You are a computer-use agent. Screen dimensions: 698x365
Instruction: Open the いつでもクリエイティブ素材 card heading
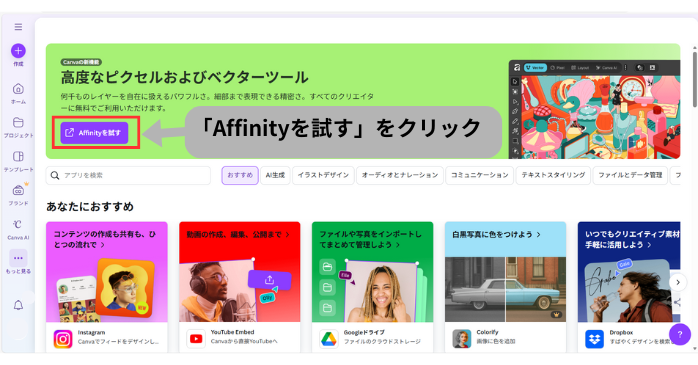click(x=632, y=239)
